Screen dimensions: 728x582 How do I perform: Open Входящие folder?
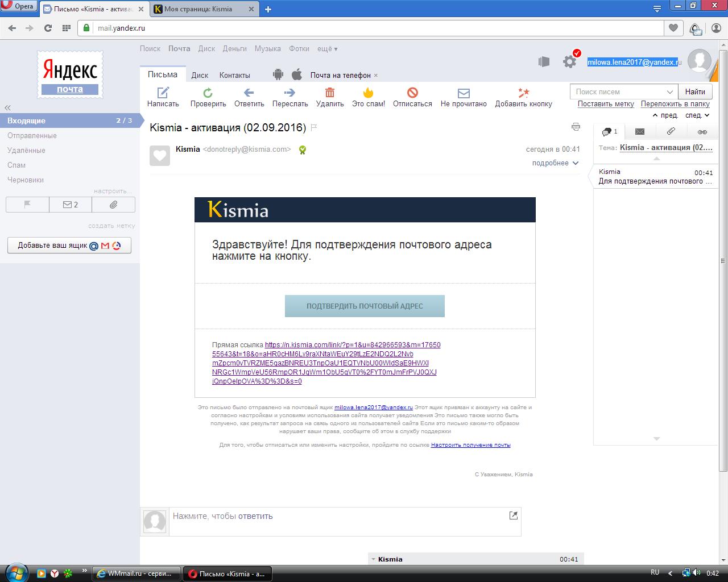click(x=70, y=120)
